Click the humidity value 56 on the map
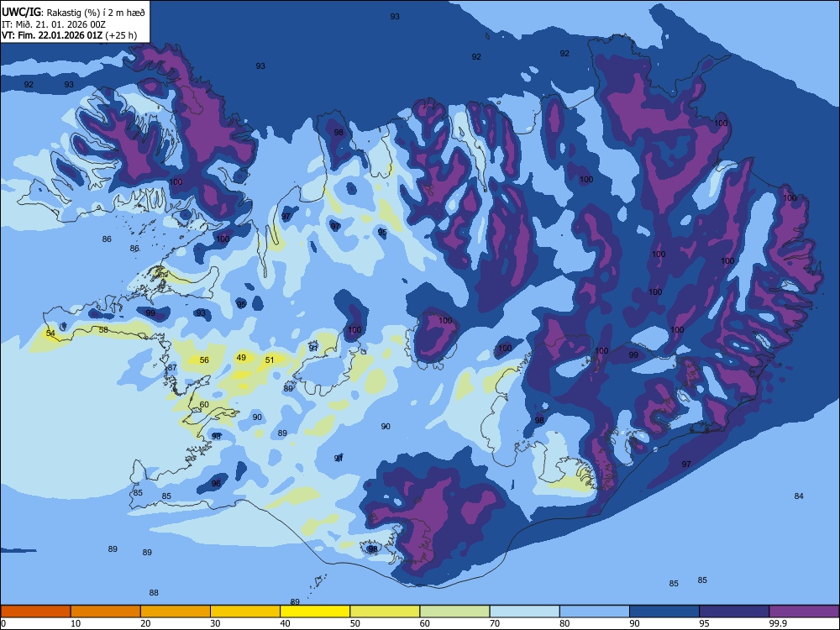Image resolution: width=840 pixels, height=630 pixels. tap(204, 360)
